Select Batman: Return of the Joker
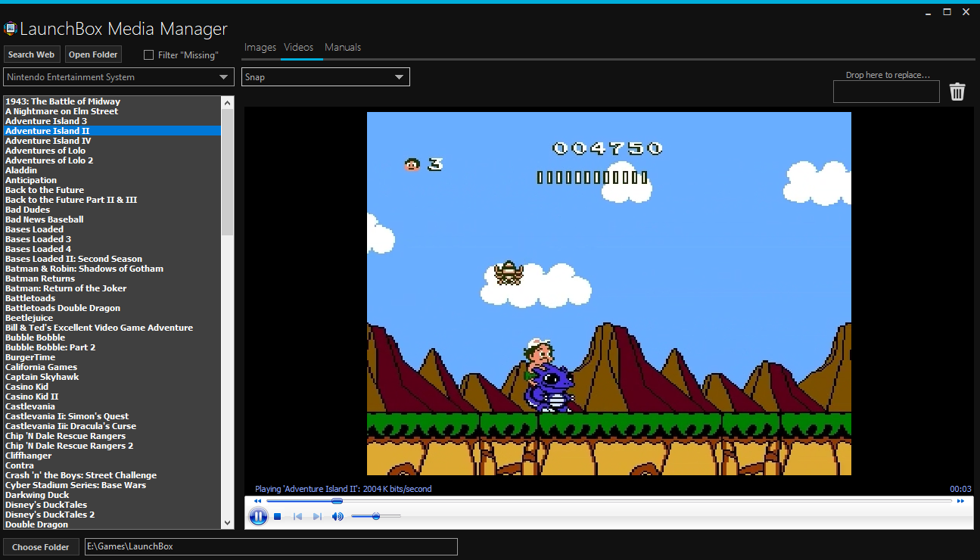 pyautogui.click(x=66, y=288)
